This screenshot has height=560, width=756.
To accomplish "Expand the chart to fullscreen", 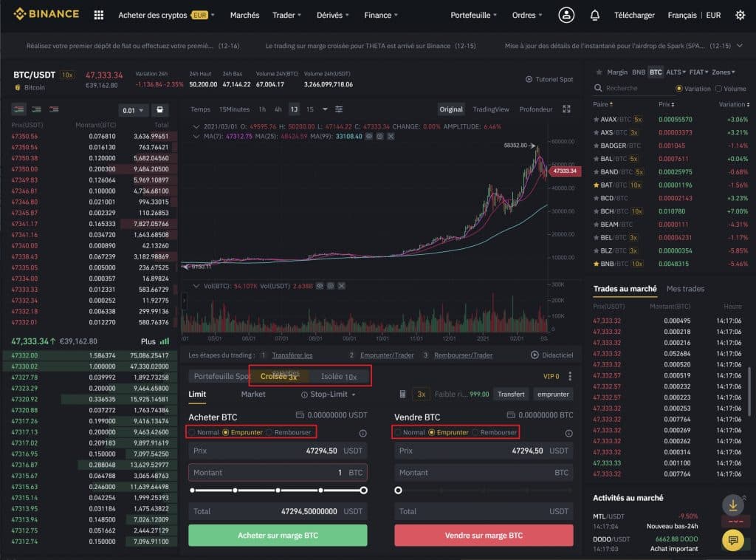I will tap(566, 109).
